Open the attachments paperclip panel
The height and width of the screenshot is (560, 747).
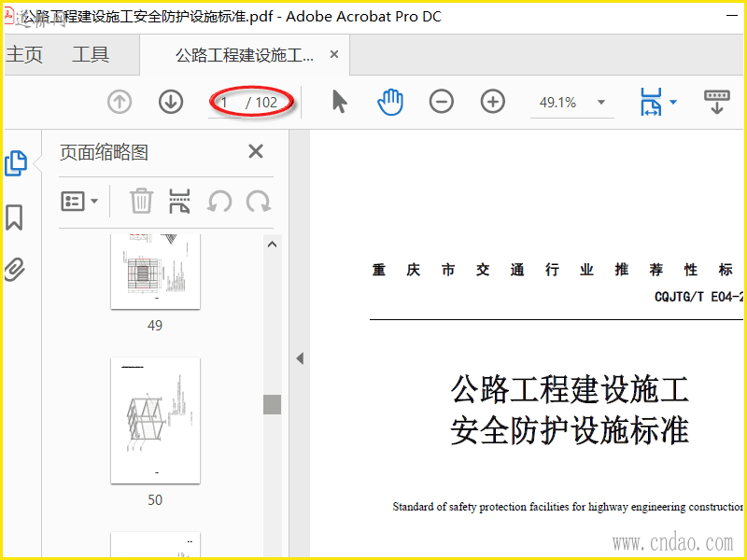[15, 270]
